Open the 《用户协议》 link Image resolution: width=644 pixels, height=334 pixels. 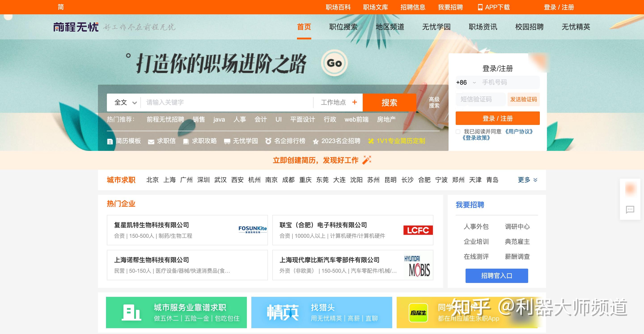click(519, 132)
